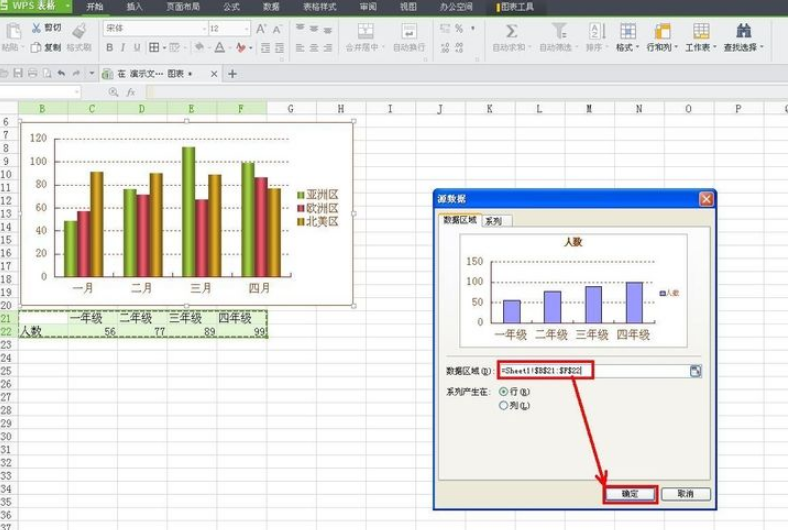Image resolution: width=788 pixels, height=530 pixels.
Task: Open the 审阅 ribbon tab
Action: click(x=368, y=7)
